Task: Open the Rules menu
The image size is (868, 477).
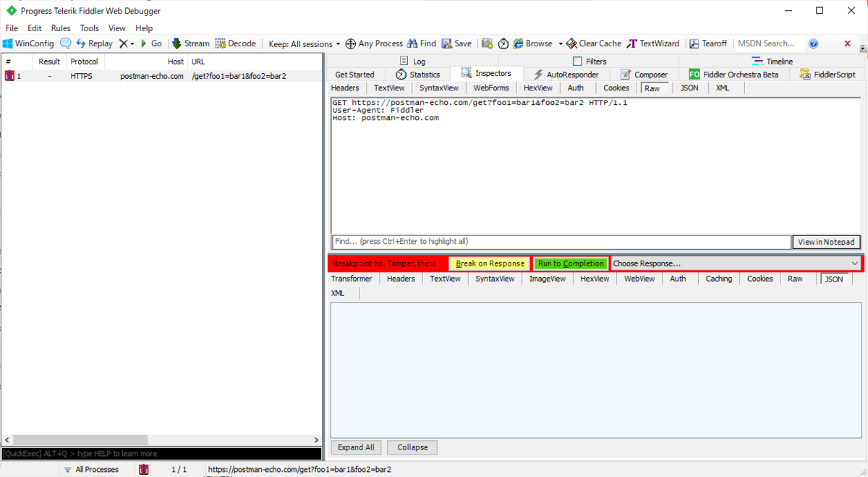Action: [61, 28]
